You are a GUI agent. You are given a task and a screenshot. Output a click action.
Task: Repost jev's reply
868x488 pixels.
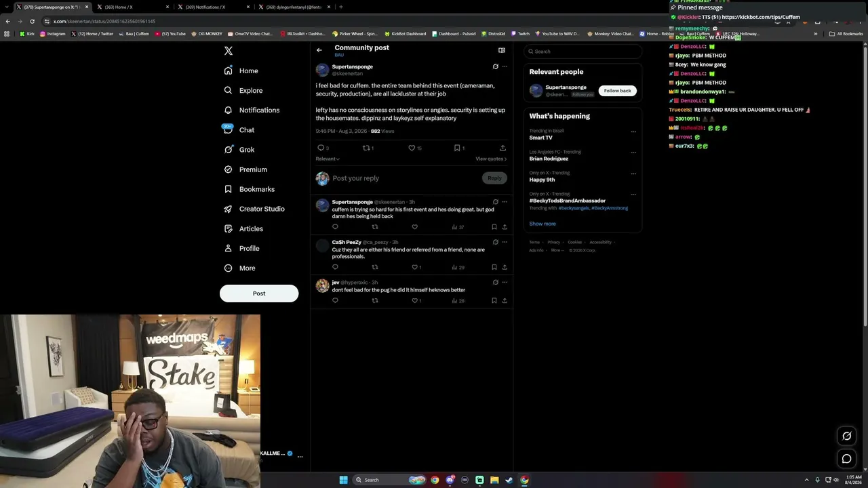tap(375, 300)
